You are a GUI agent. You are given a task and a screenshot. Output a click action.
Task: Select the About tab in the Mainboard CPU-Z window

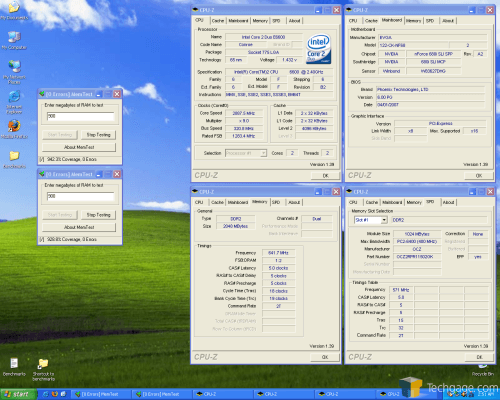[x=448, y=21]
